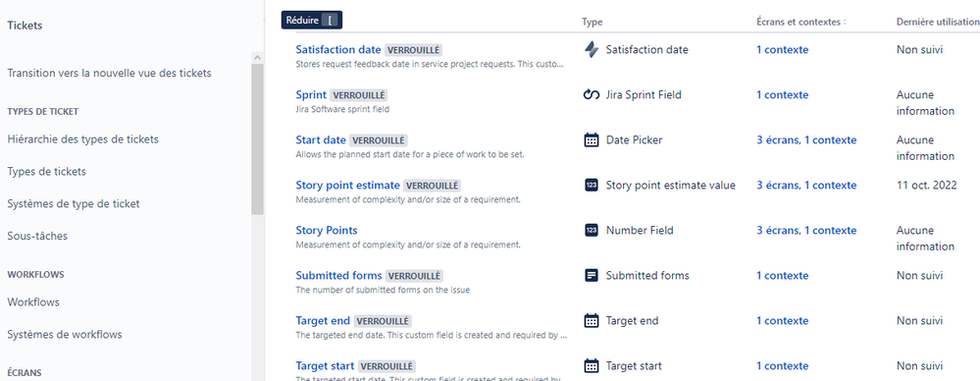
Task: Click the Story point estimate value icon
Action: tap(592, 186)
